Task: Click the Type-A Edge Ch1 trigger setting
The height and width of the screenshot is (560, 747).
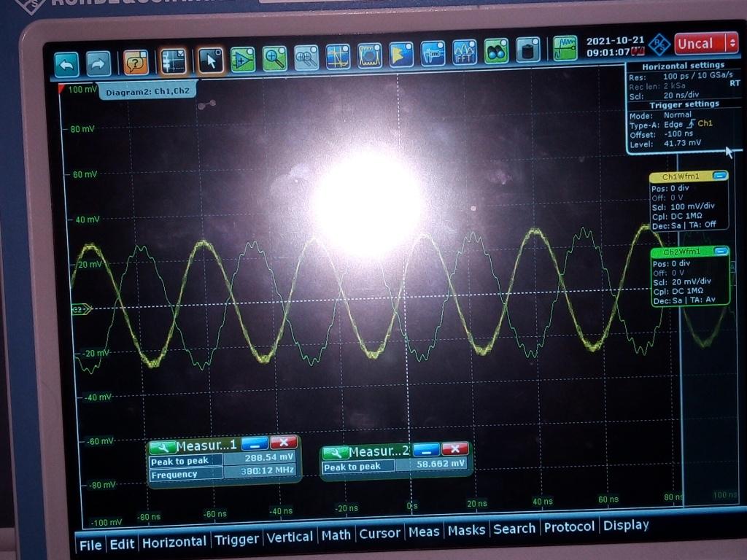Action: pyautogui.click(x=688, y=124)
